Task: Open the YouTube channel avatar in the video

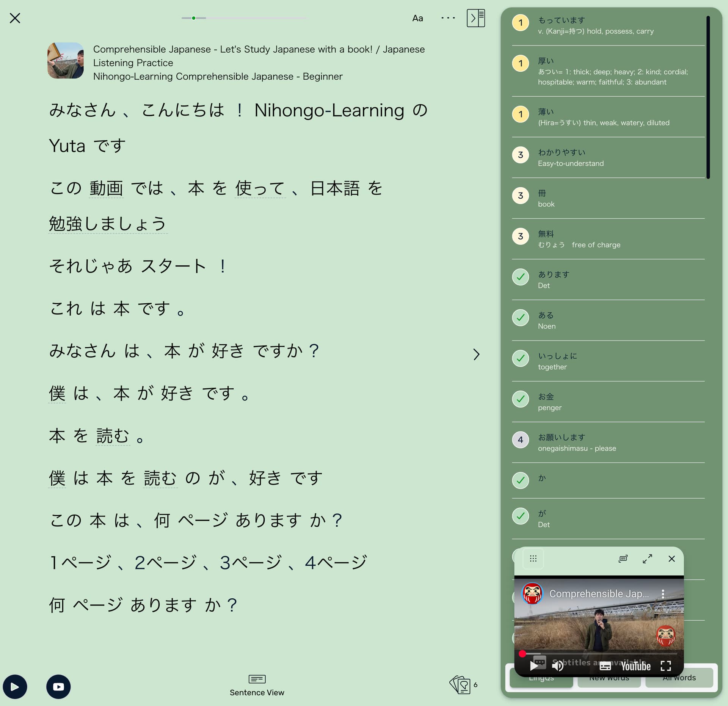Action: [532, 593]
